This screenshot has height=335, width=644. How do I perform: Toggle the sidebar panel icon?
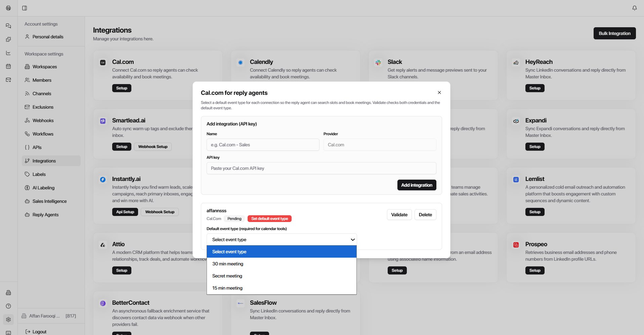pos(25,8)
